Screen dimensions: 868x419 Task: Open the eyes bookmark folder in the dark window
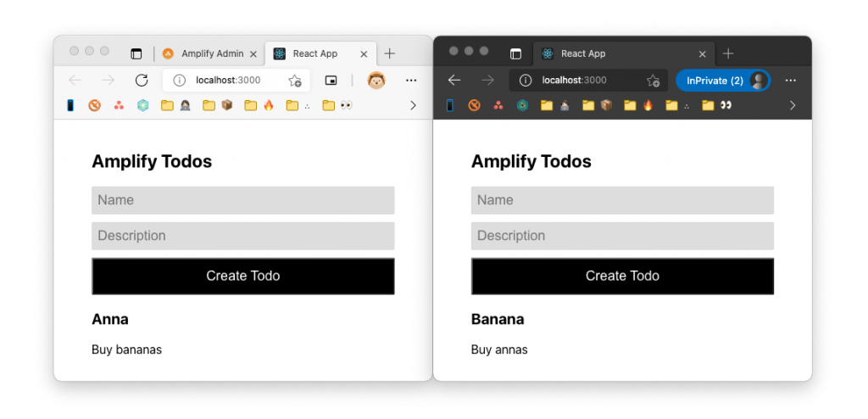click(x=717, y=105)
